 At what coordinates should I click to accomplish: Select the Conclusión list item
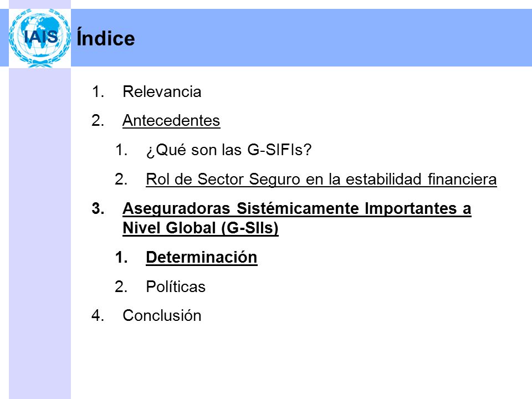pos(162,315)
